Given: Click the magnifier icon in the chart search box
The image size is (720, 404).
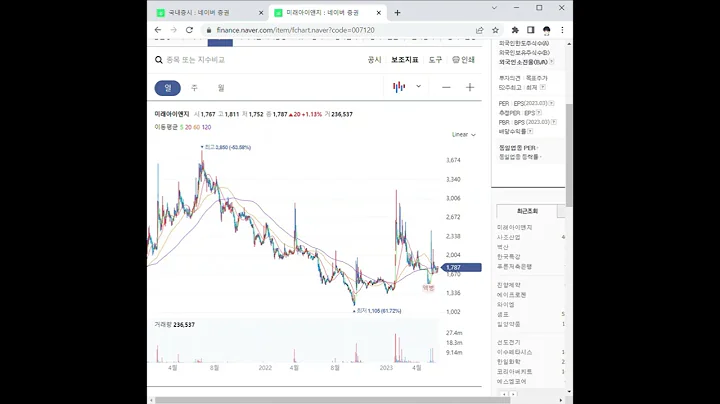Looking at the screenshot, I should (x=158, y=60).
